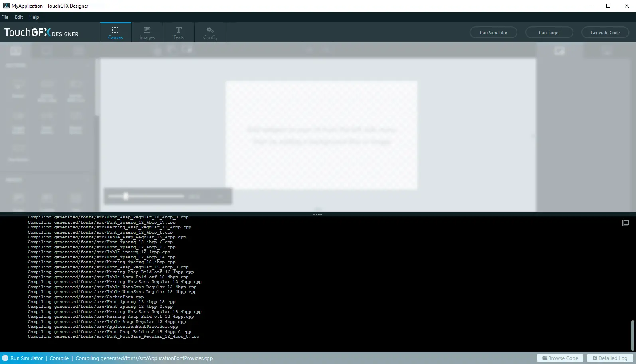Screen dimensions: 636x364
Task: Open the Help menu
Action: pos(34,17)
